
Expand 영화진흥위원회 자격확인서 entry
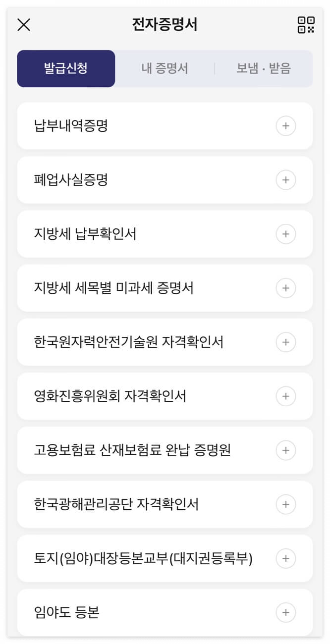pos(286,396)
